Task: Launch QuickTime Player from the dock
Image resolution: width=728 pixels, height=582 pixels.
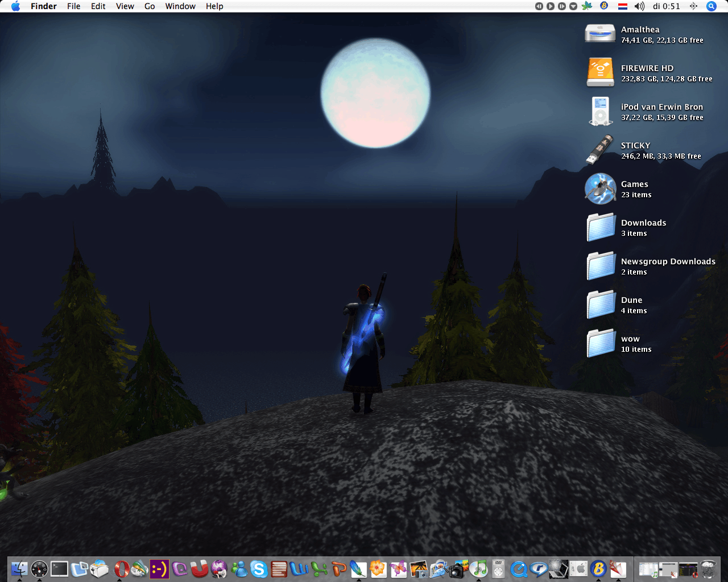Action: coord(518,568)
